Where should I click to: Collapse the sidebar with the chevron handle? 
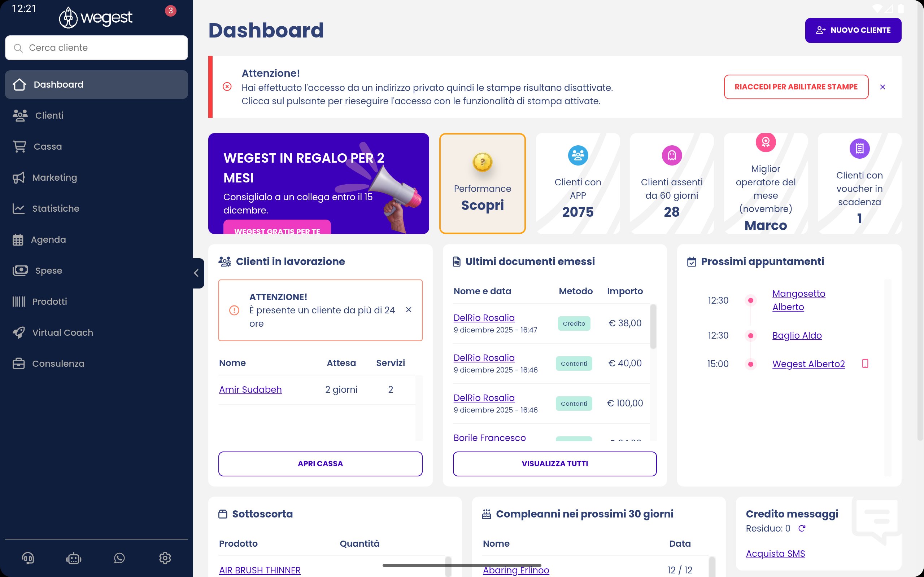[x=197, y=273]
